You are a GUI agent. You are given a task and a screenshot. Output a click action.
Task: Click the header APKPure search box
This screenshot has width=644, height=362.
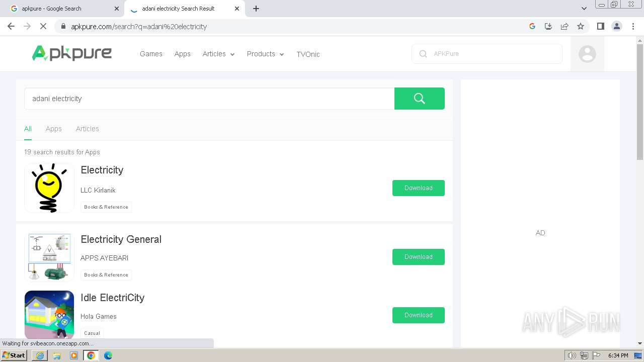pos(487,54)
